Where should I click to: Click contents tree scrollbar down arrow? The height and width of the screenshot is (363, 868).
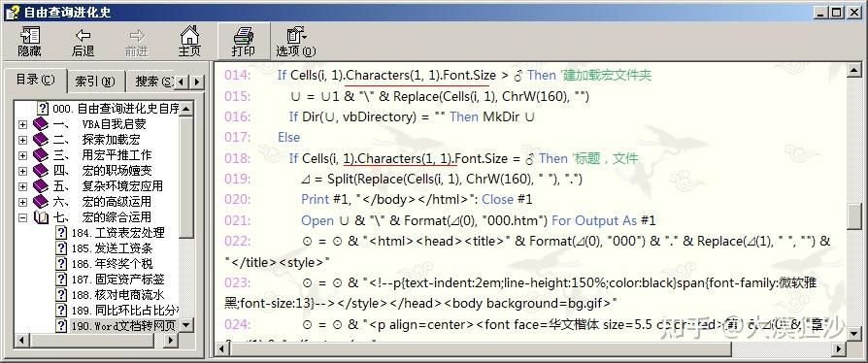tap(186, 325)
